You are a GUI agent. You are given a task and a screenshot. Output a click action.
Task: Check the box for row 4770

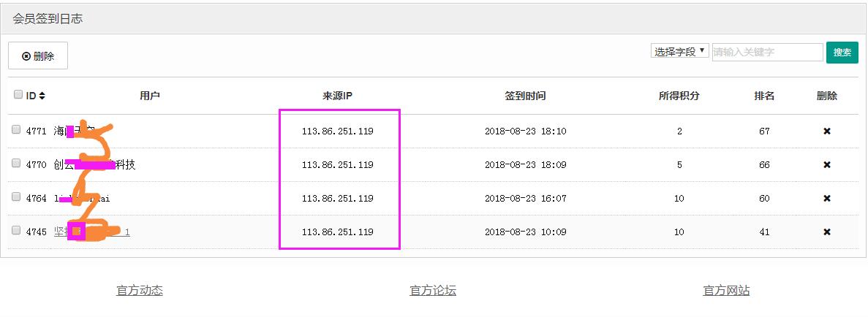pyautogui.click(x=16, y=164)
